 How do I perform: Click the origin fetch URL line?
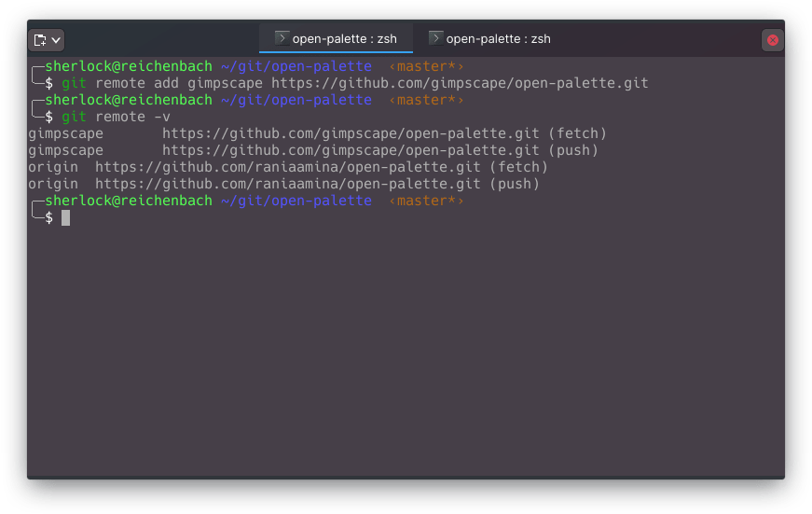click(x=287, y=167)
